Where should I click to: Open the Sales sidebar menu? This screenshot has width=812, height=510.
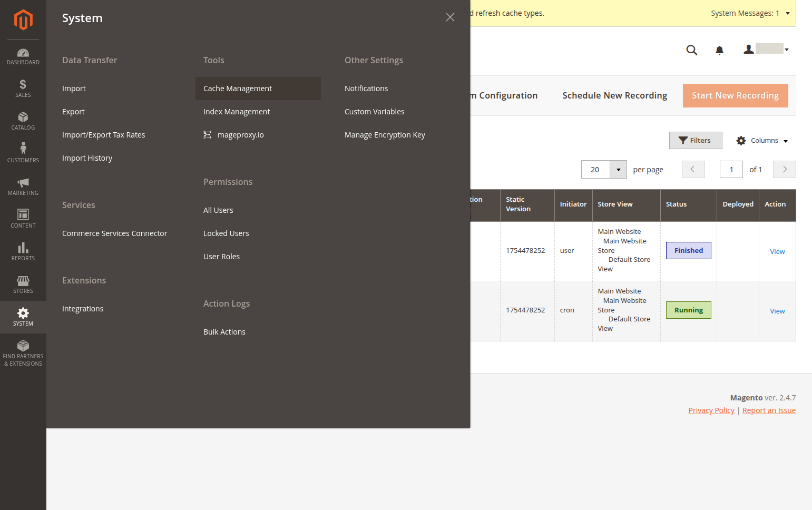(23, 89)
